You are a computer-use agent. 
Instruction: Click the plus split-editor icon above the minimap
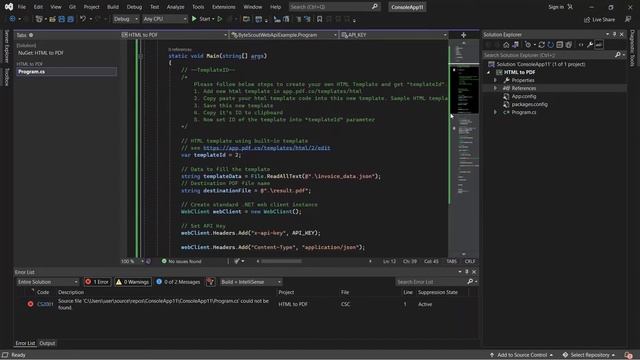tap(463, 35)
